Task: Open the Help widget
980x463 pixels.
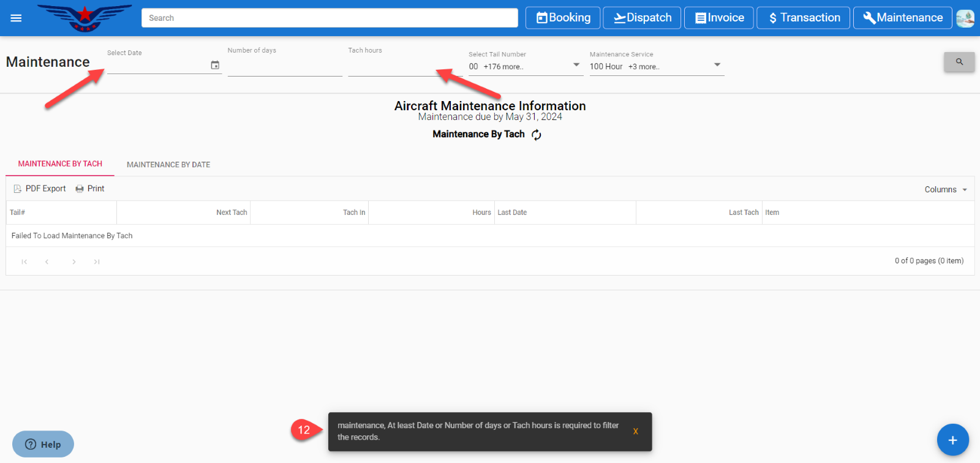Action: [x=43, y=444]
